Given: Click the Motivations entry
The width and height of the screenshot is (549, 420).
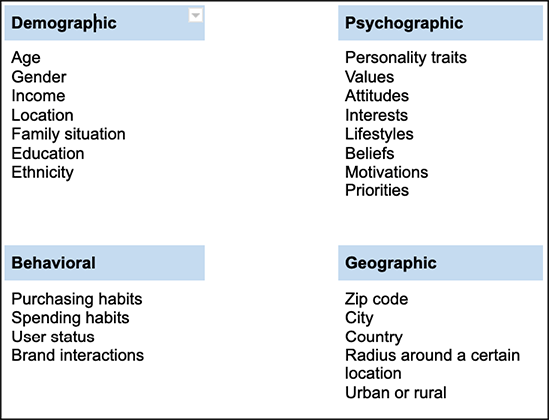Looking at the screenshot, I should pos(387,172).
